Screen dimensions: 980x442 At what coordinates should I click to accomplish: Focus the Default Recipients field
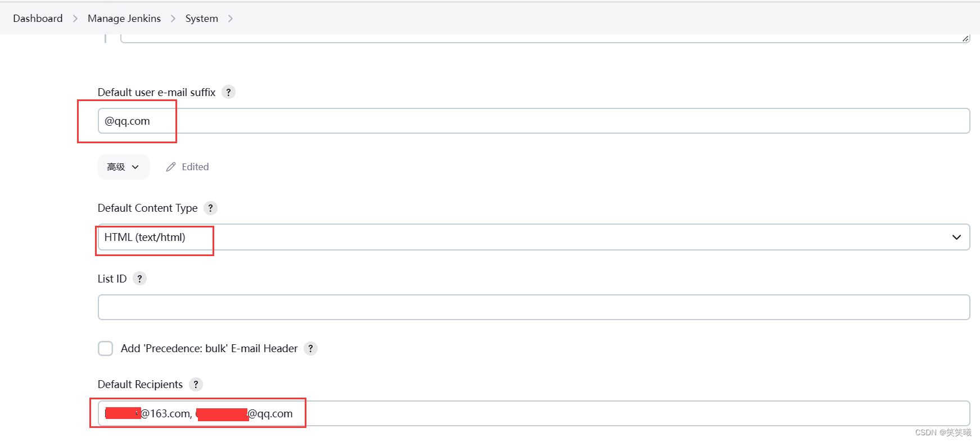pyautogui.click(x=534, y=413)
